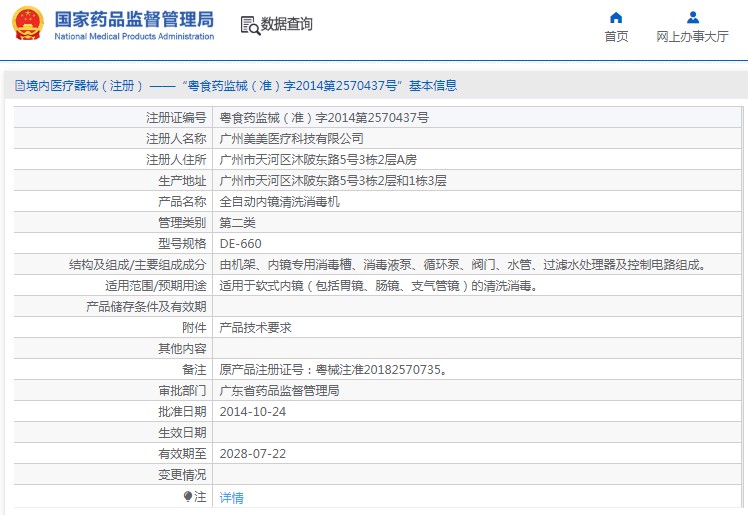Screen dimensions: 748x515
Task: Select registration number 粤食药监械（准）字2014第2570437号 value
Action: click(324, 118)
